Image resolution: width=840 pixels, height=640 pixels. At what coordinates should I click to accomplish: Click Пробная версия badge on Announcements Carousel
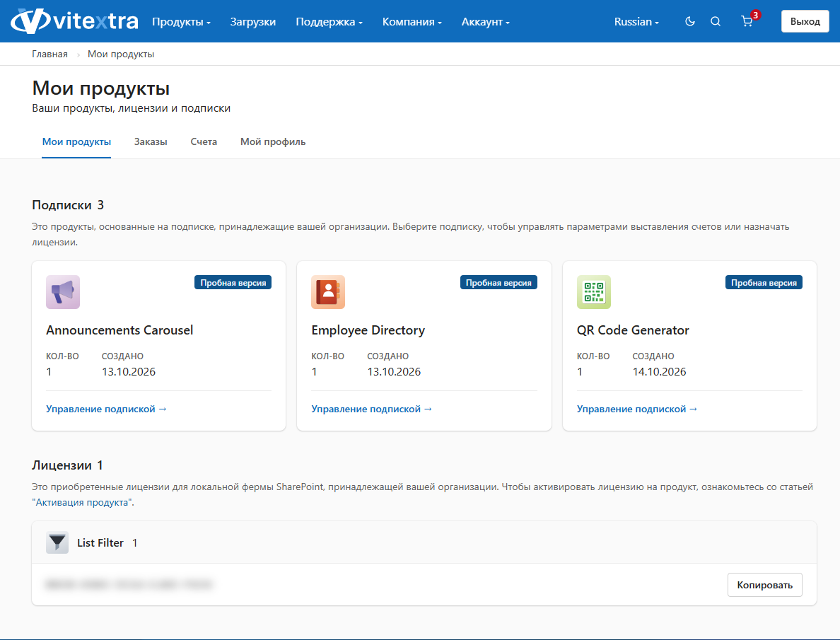[233, 282]
